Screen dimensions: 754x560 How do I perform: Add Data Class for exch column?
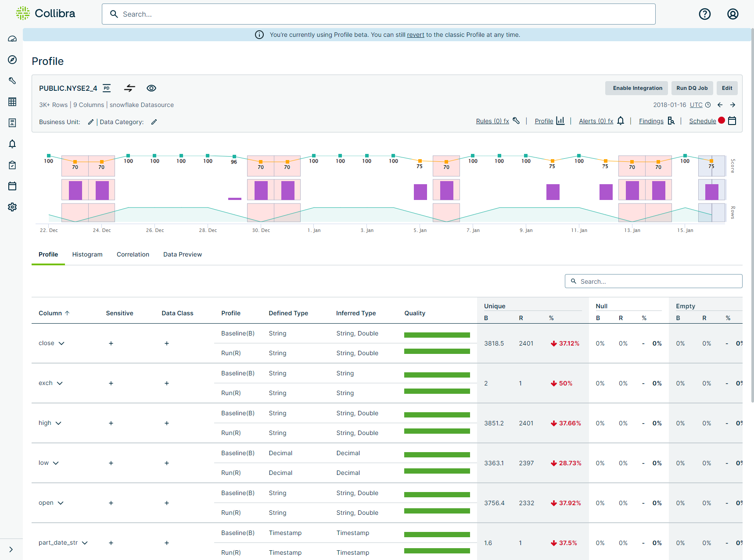click(x=167, y=383)
